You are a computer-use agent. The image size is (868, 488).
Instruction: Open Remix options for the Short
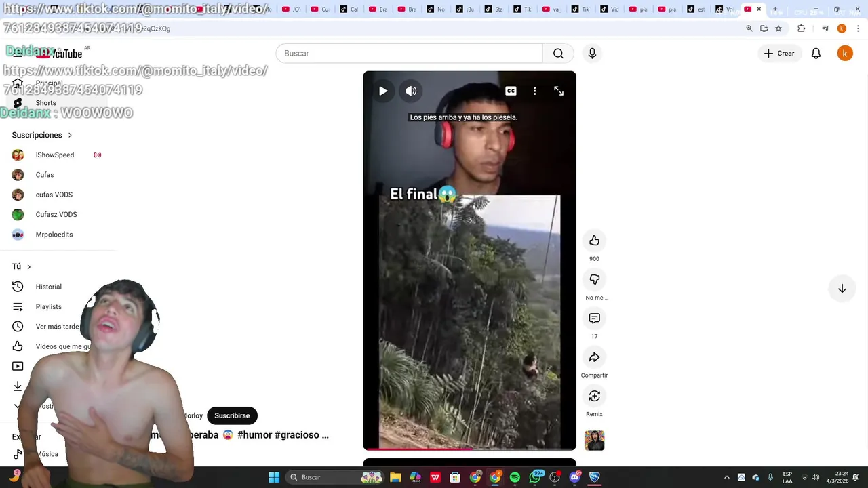click(x=594, y=396)
